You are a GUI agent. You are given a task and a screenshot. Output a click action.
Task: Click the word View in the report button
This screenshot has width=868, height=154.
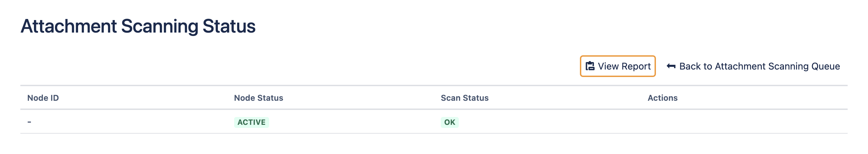tap(608, 66)
